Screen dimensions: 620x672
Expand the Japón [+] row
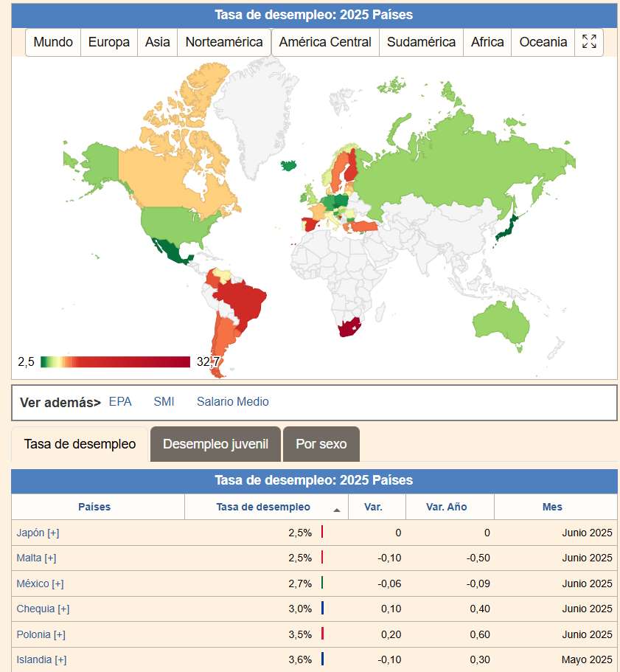[38, 533]
